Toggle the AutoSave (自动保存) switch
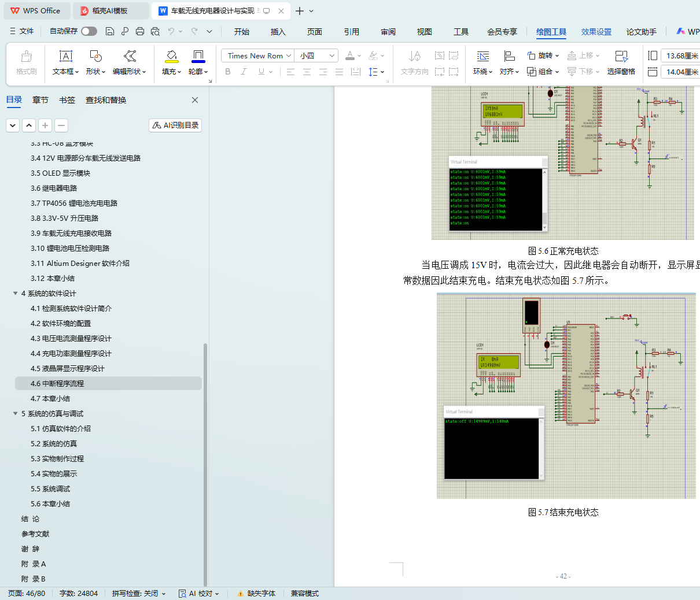The height and width of the screenshot is (600, 700). tap(89, 31)
